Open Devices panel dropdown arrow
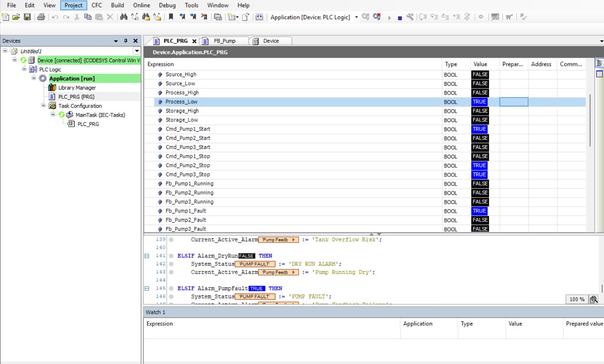The image size is (604, 364). click(116, 41)
